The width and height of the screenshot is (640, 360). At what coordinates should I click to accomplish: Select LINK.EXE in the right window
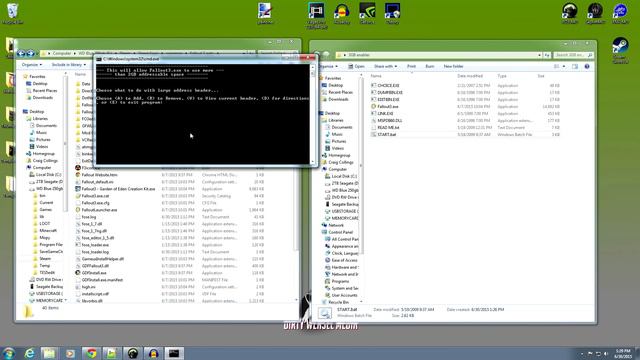pos(385,113)
